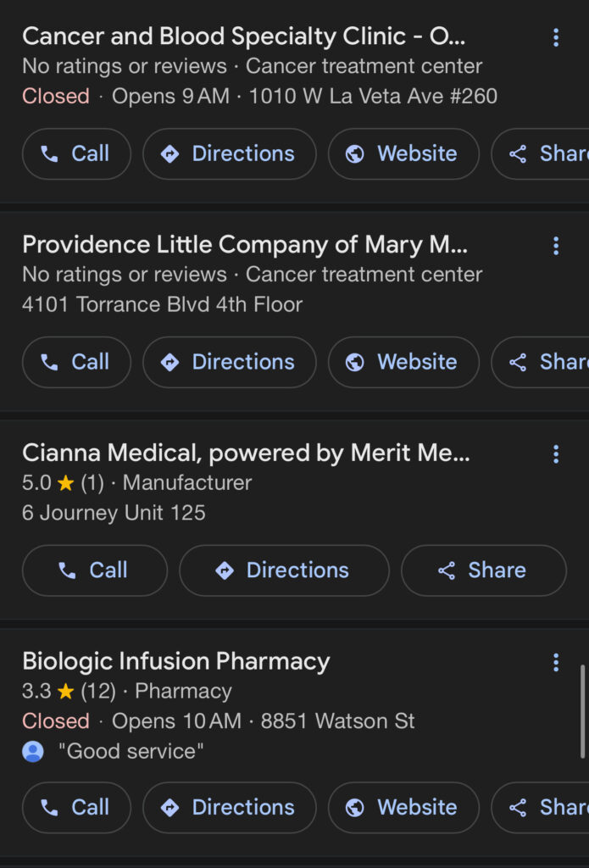This screenshot has width=589, height=868.
Task: Share the Cianna Medical listing
Action: [x=484, y=570]
